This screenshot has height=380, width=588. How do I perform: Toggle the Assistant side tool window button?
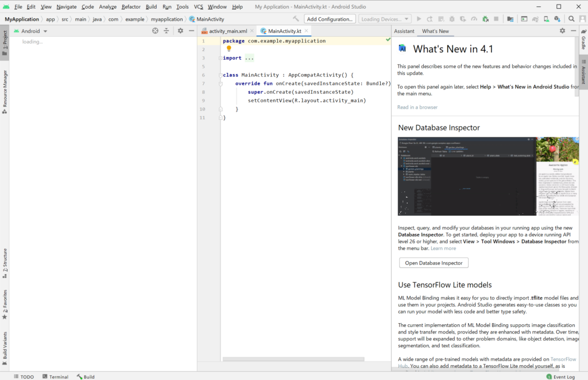point(583,72)
